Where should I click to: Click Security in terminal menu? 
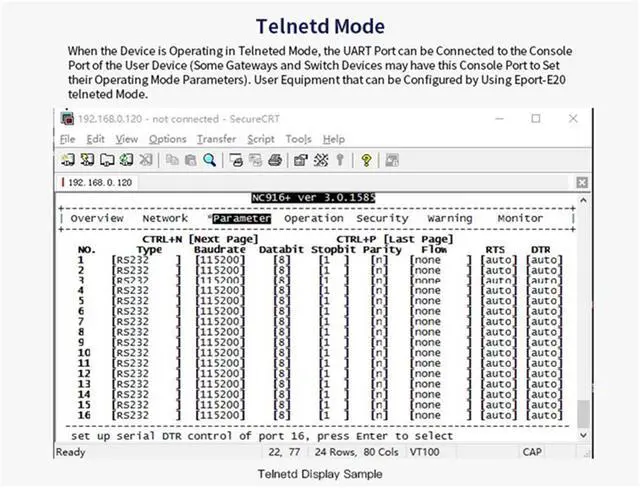click(x=382, y=218)
